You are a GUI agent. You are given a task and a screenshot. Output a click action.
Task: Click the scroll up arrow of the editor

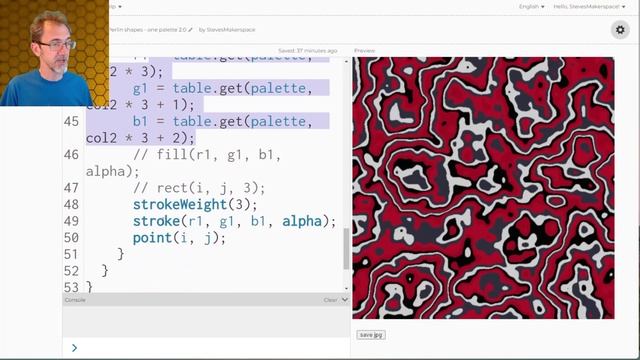[347, 61]
